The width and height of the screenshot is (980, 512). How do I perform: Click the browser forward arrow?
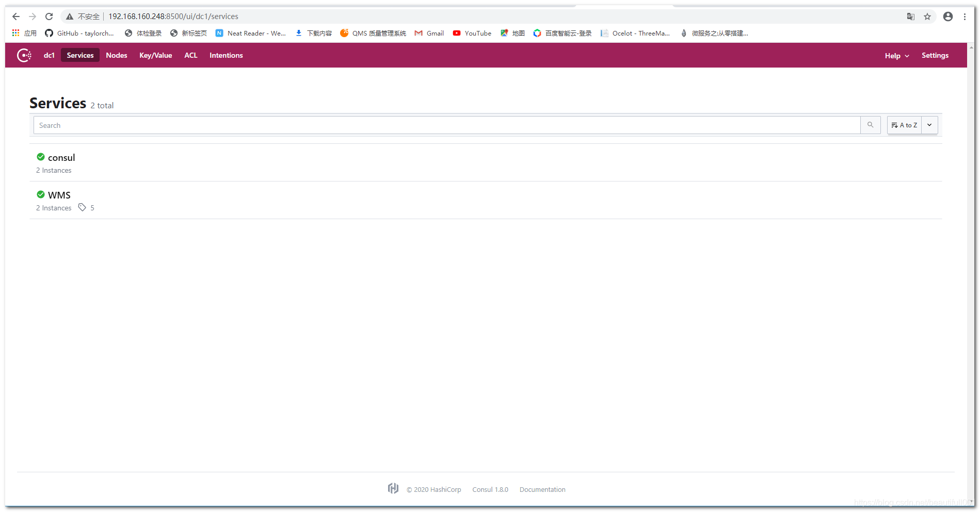click(x=33, y=16)
